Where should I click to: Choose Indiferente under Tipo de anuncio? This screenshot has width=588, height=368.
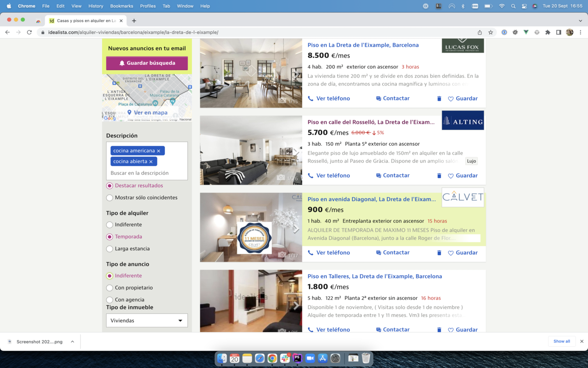109,276
